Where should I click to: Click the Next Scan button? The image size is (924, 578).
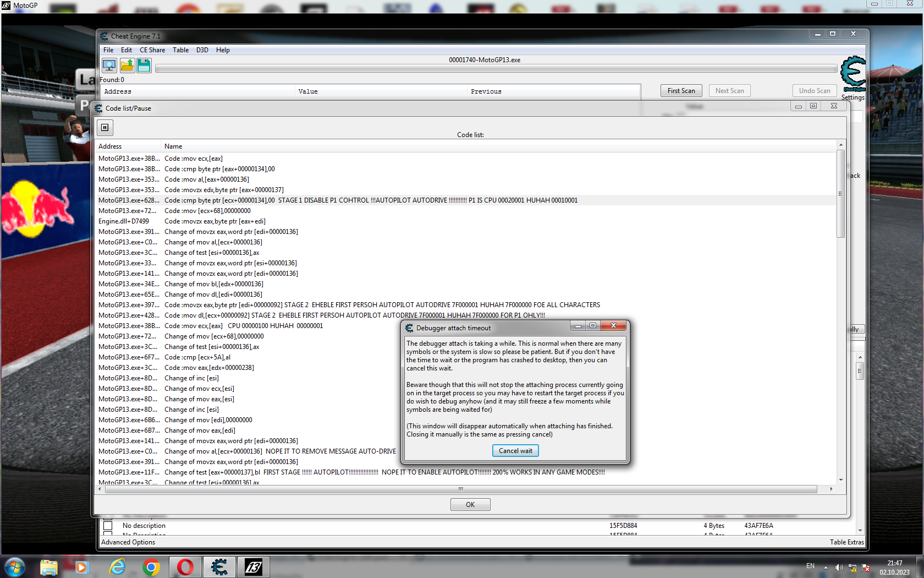[729, 91]
